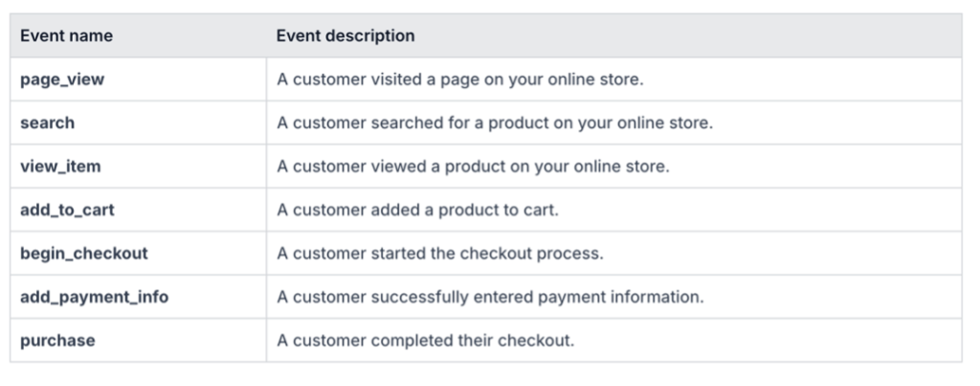The height and width of the screenshot is (386, 980).
Task: Click the description "A customer started the checkout process"
Action: coord(440,254)
